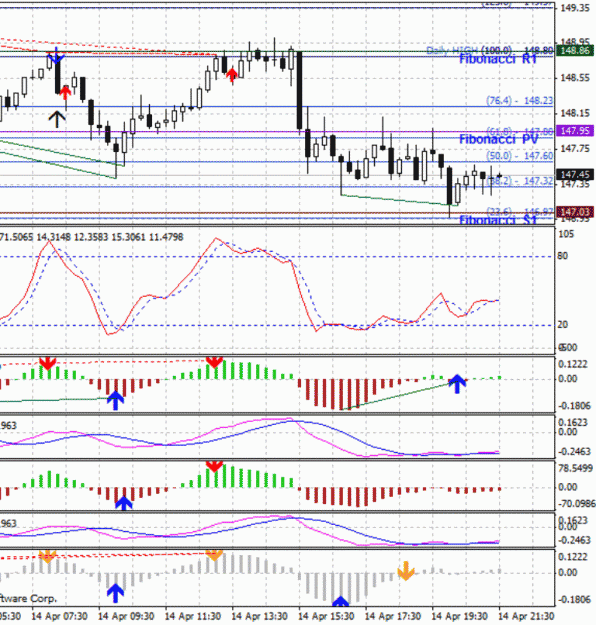Click the 14 Apr 17:30 time label
Viewport: 596px width, 625px height.
point(393,616)
